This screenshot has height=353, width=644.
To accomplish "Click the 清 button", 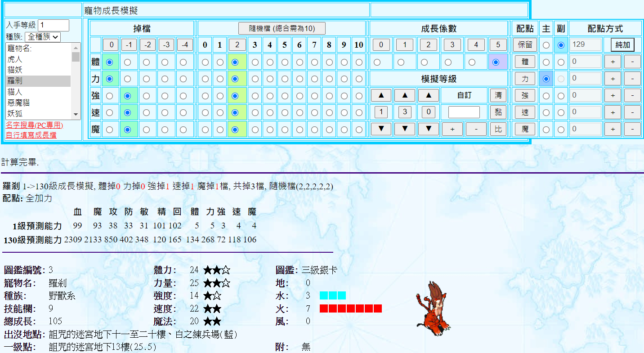I will point(498,95).
